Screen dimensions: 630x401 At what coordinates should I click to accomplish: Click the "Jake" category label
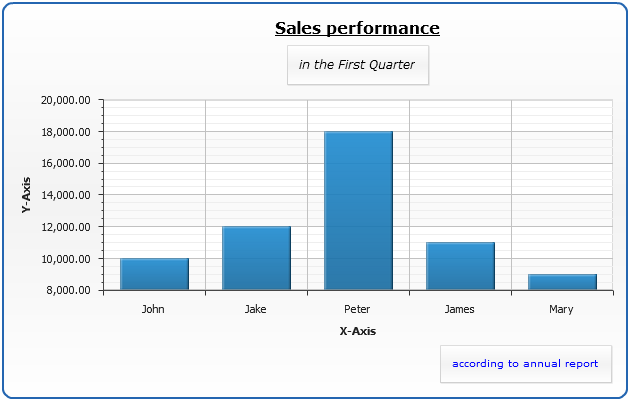pyautogui.click(x=256, y=310)
